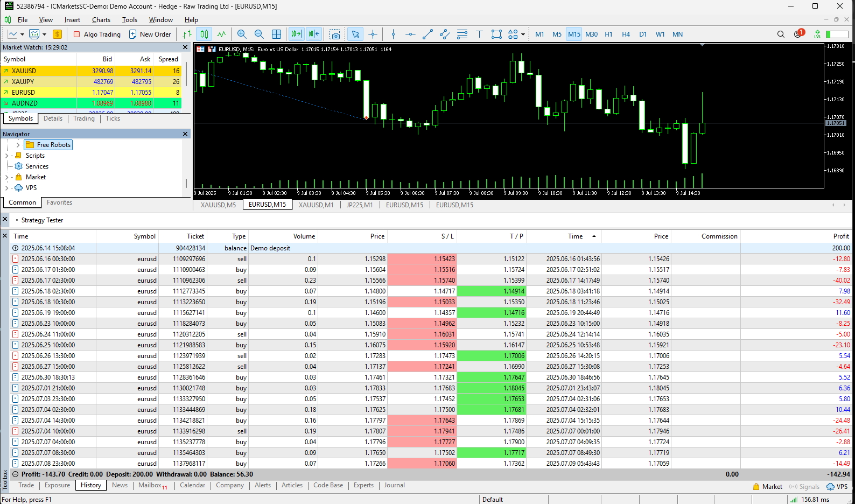Click the connection level bar indicator

pyautogui.click(x=837, y=34)
